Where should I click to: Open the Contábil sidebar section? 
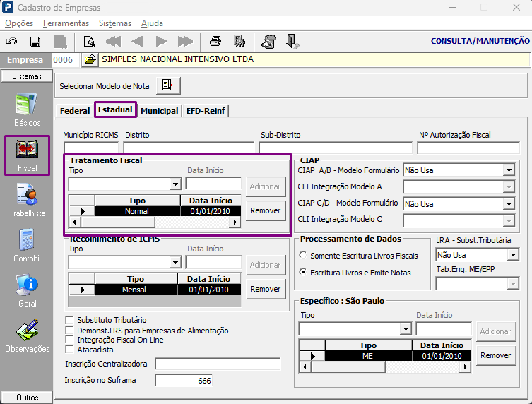coord(27,245)
